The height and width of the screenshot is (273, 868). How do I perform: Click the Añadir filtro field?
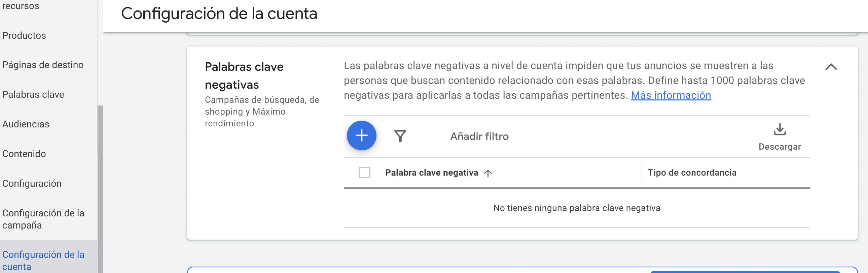click(x=479, y=136)
